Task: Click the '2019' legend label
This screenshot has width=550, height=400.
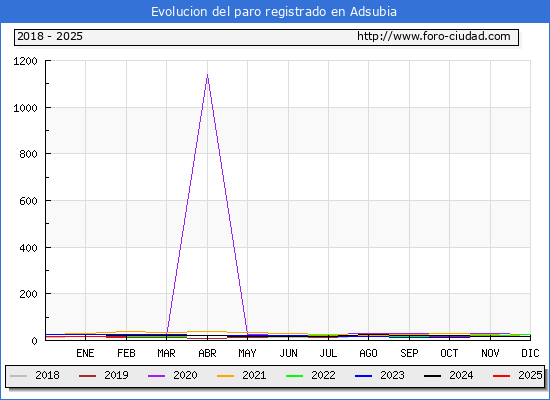Action: click(x=116, y=375)
